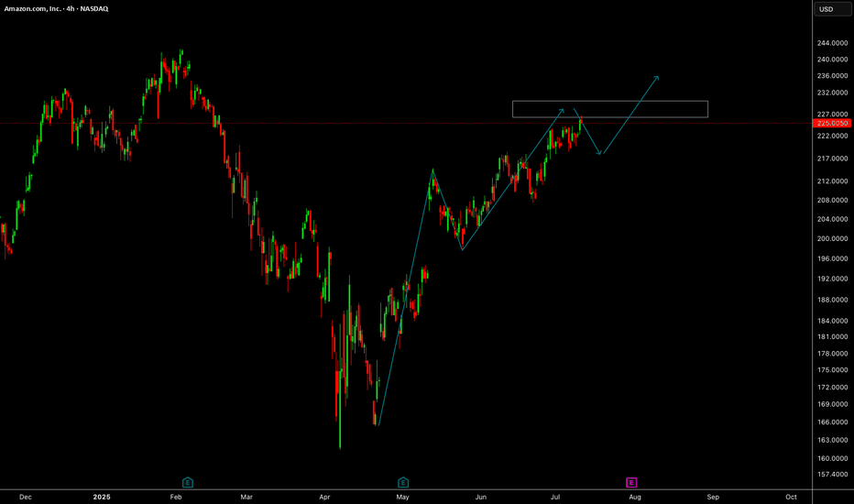
Task: Click the 208.0000 price axis label
Action: [x=832, y=200]
